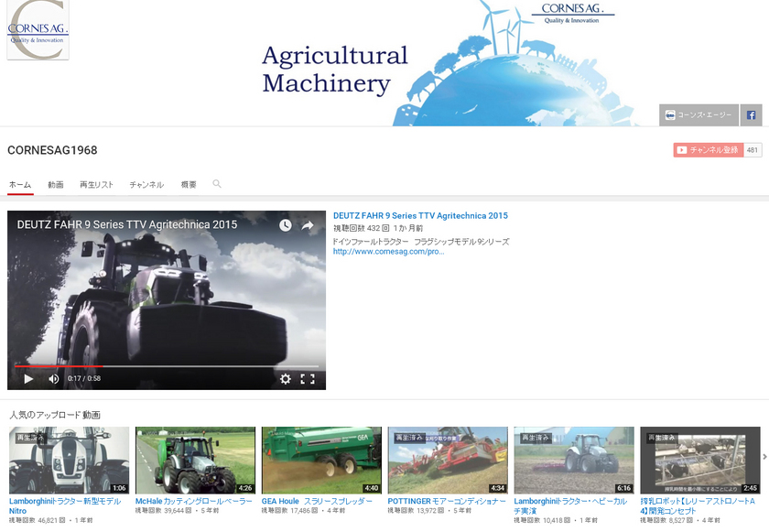Click GEA Houle スラリースプレッダー title
Screen dimensions: 769x532
coord(317,501)
